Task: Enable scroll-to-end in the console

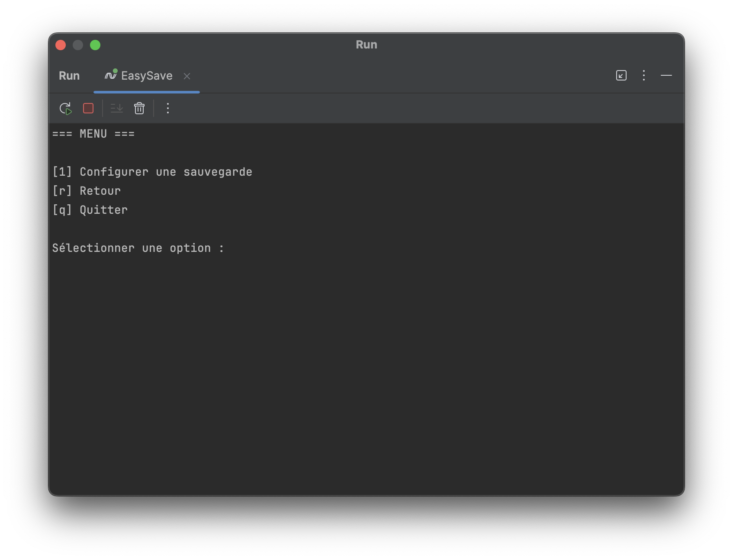Action: coord(116,108)
